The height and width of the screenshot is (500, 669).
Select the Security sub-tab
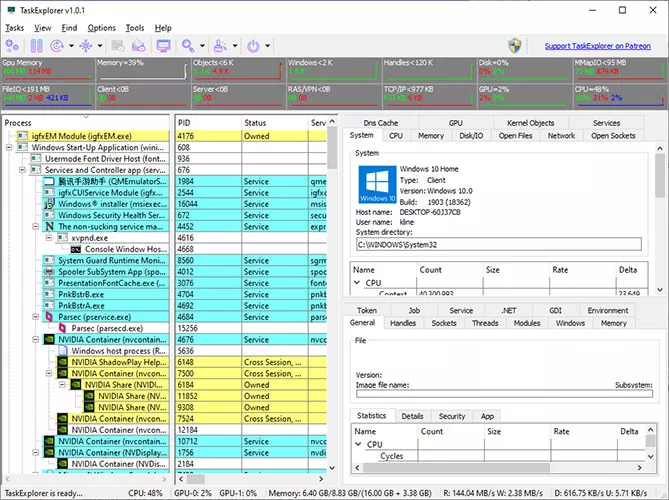click(452, 416)
